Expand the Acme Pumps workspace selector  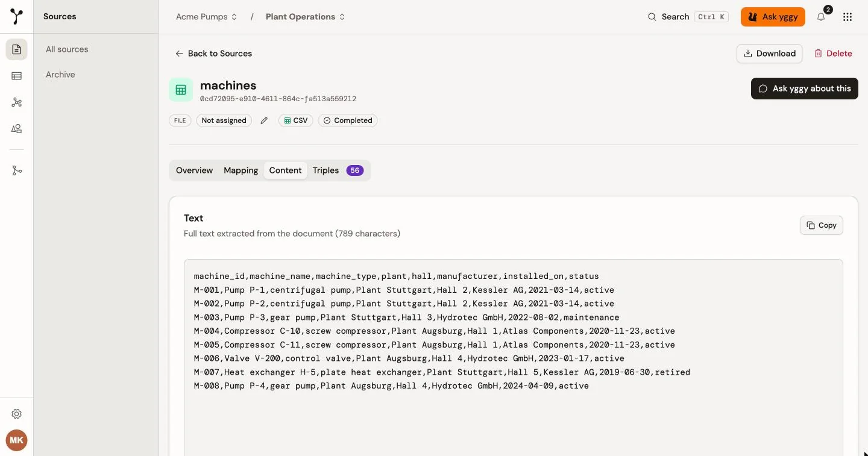pos(207,17)
